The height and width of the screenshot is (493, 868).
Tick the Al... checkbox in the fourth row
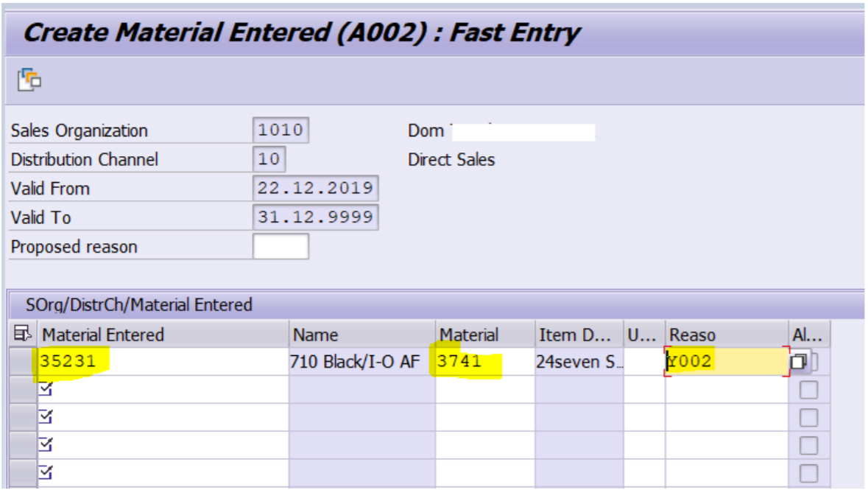click(808, 445)
